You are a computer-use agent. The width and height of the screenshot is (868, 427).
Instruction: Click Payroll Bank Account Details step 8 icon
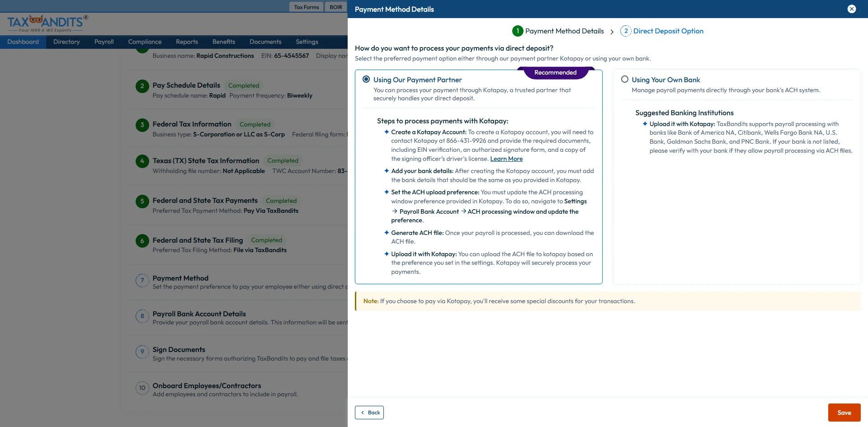click(x=142, y=316)
